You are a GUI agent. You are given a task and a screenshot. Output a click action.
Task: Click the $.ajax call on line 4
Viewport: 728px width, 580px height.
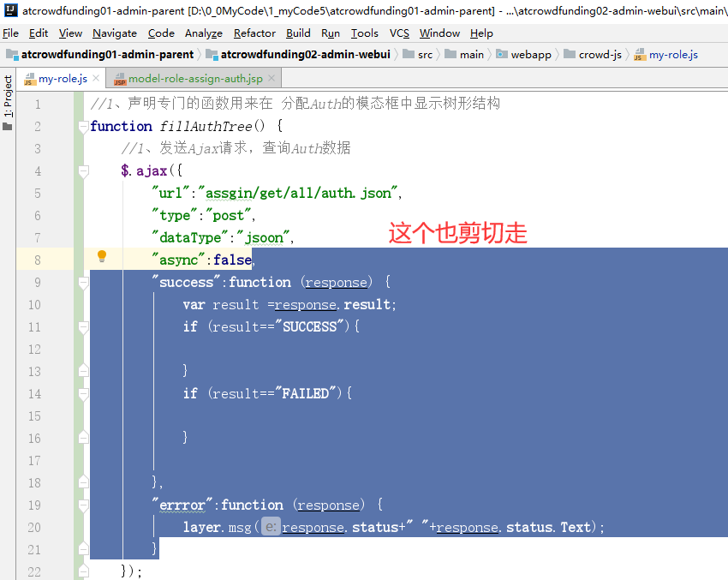(144, 170)
